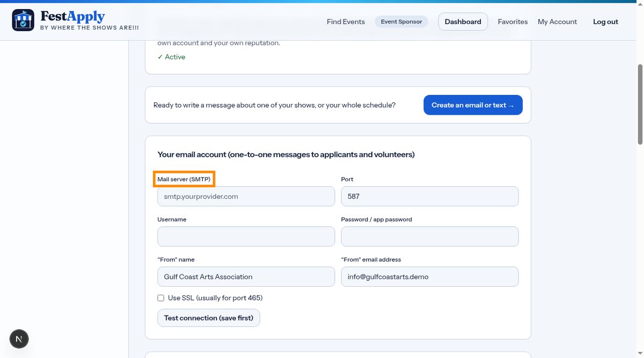Click the page vertical scrollbar thumb
The width and height of the screenshot is (644, 358).
coord(640,105)
